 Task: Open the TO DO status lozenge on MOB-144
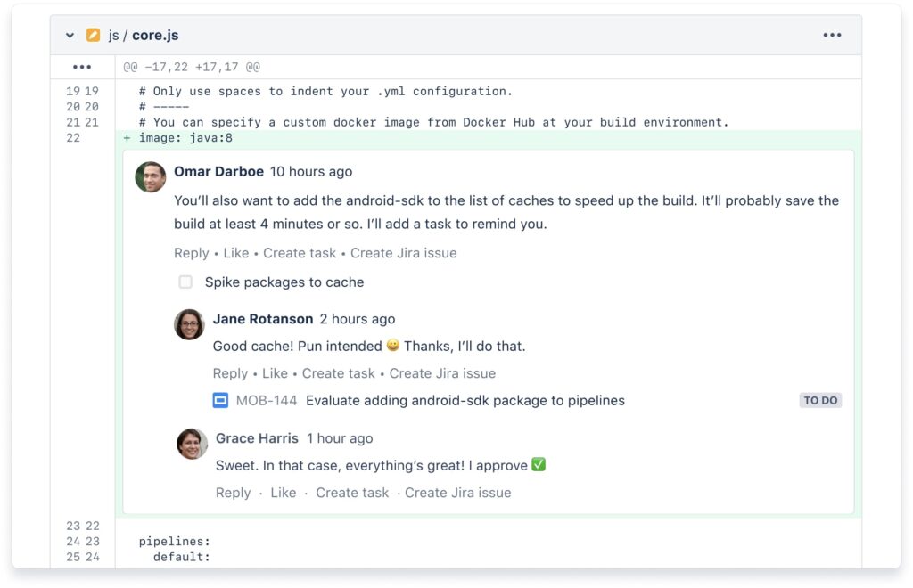coord(819,400)
